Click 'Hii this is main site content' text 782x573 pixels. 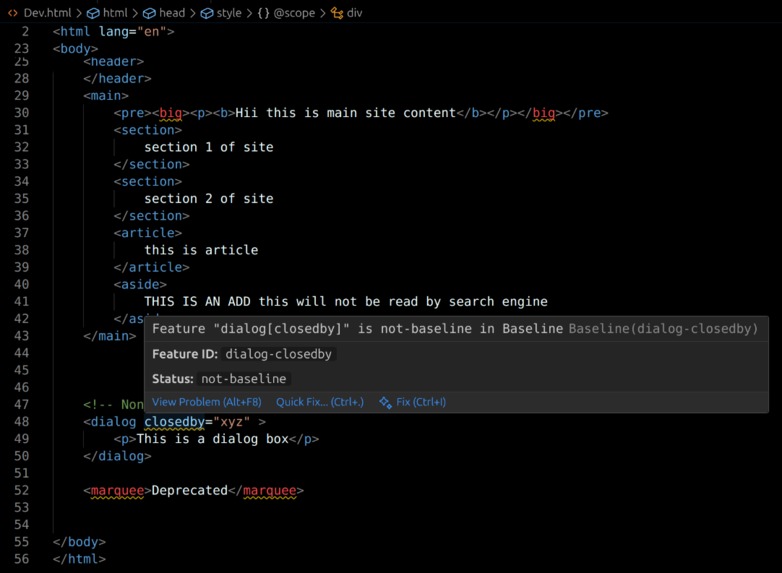click(346, 113)
